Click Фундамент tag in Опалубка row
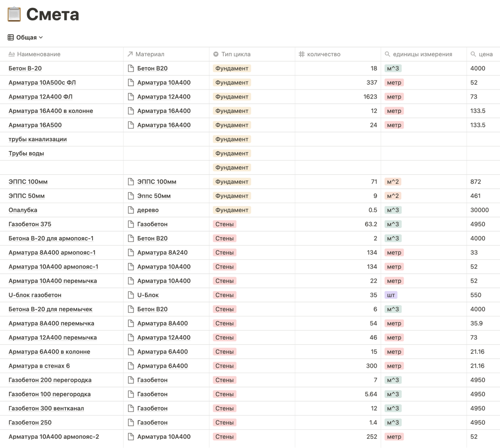This screenshot has height=448, width=500. pyautogui.click(x=232, y=210)
